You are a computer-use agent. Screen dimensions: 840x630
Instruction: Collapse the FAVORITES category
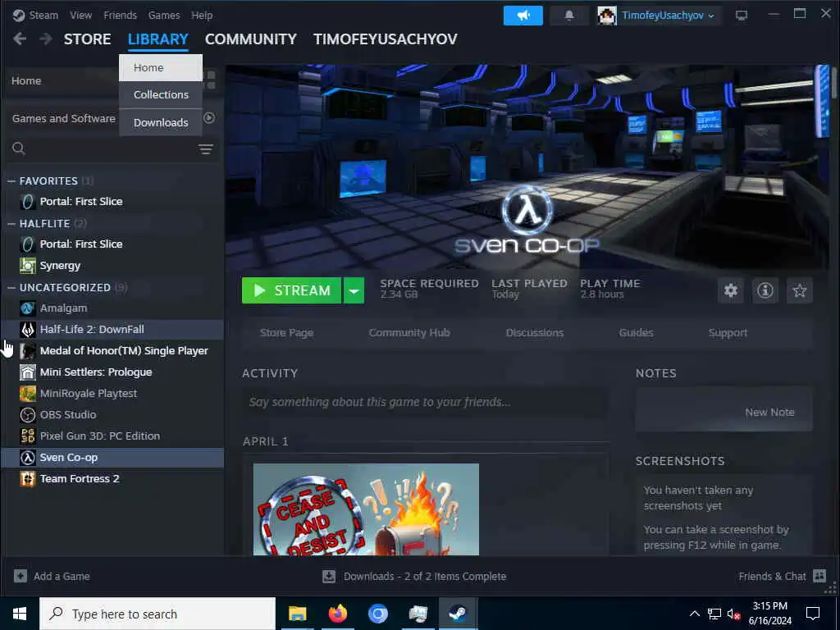coord(11,181)
